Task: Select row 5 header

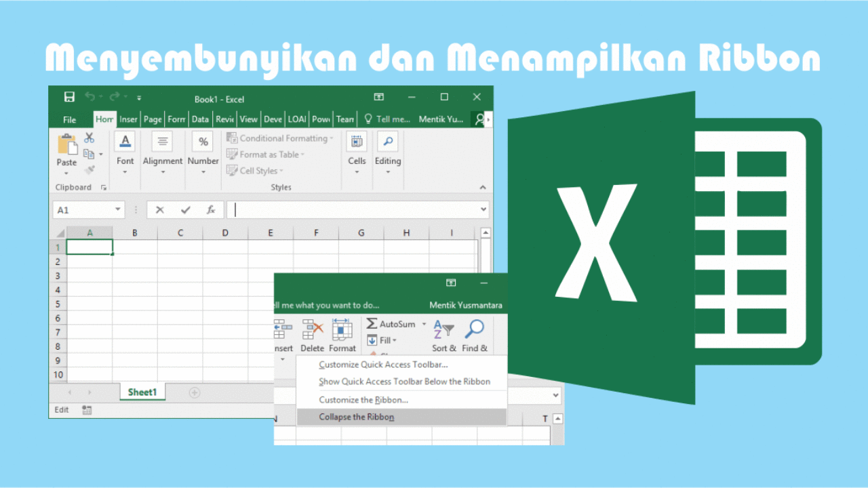Action: tap(58, 304)
